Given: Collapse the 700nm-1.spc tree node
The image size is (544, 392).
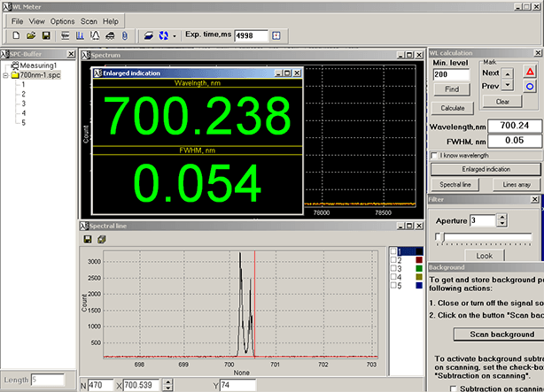Looking at the screenshot, I should pyautogui.click(x=7, y=75).
